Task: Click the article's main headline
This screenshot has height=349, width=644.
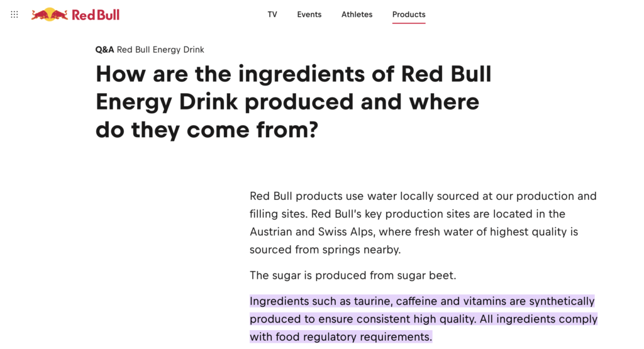Action: (293, 74)
